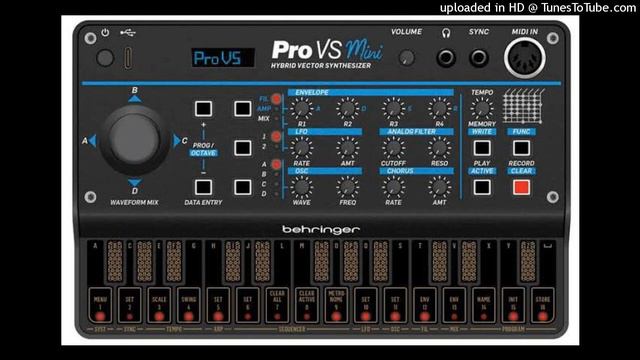640x360 pixels.
Task: Play the black key between Q and S
Action: pyautogui.click(x=380, y=261)
